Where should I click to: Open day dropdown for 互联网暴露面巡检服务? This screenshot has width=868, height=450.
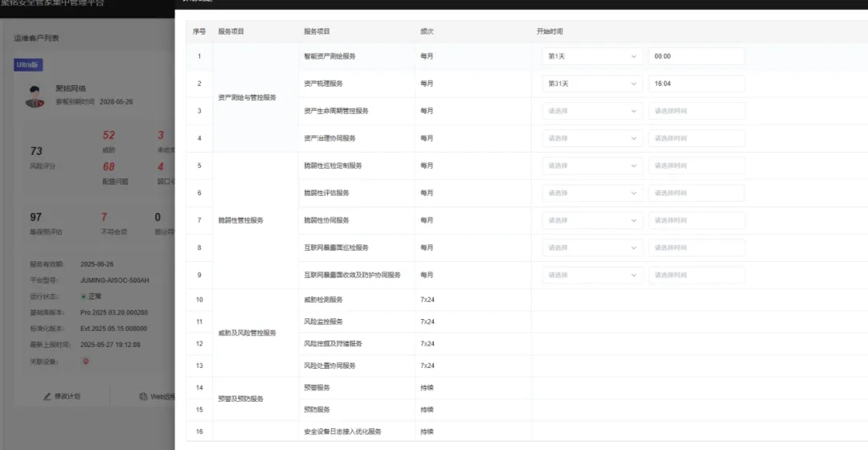coord(592,247)
